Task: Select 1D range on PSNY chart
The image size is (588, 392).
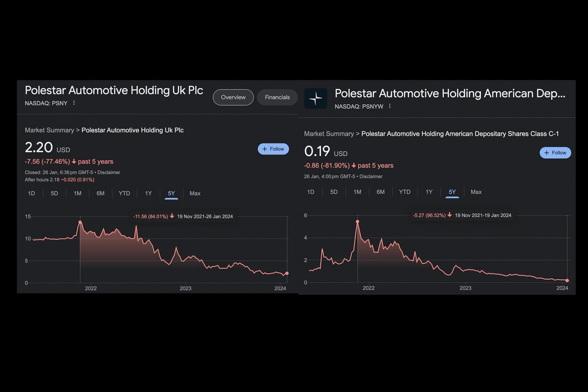Action: click(31, 193)
